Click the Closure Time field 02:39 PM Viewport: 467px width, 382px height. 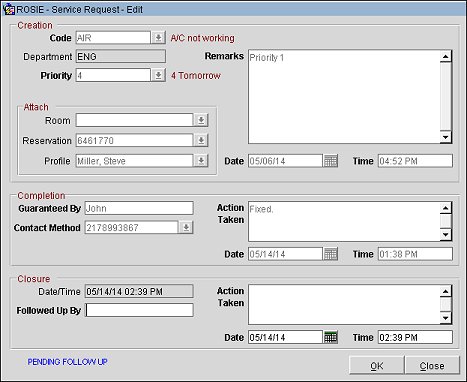(x=415, y=337)
